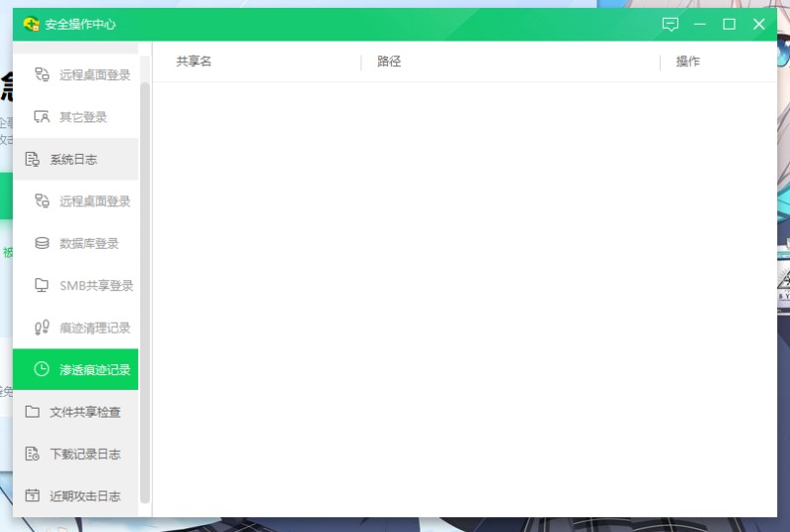The image size is (790, 532).
Task: Click the 操作 column header
Action: tap(687, 62)
